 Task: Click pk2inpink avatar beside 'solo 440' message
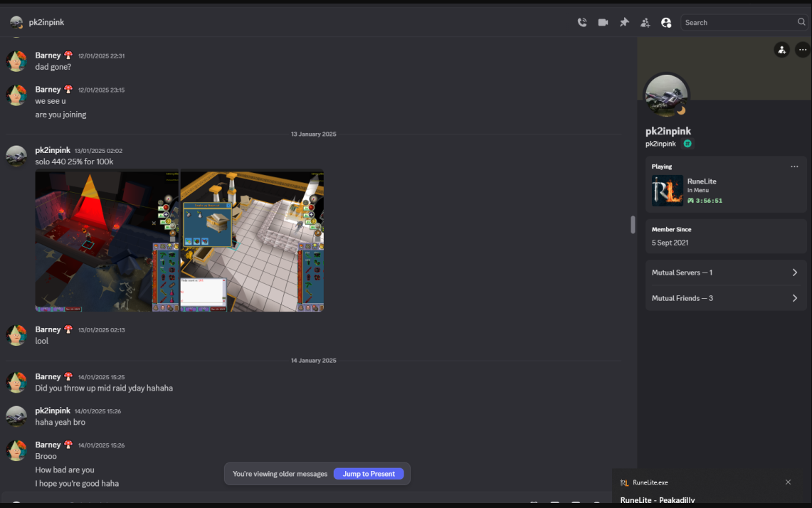[16, 156]
